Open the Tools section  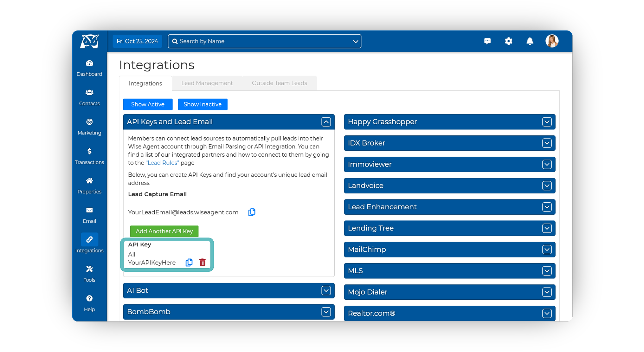click(x=89, y=274)
